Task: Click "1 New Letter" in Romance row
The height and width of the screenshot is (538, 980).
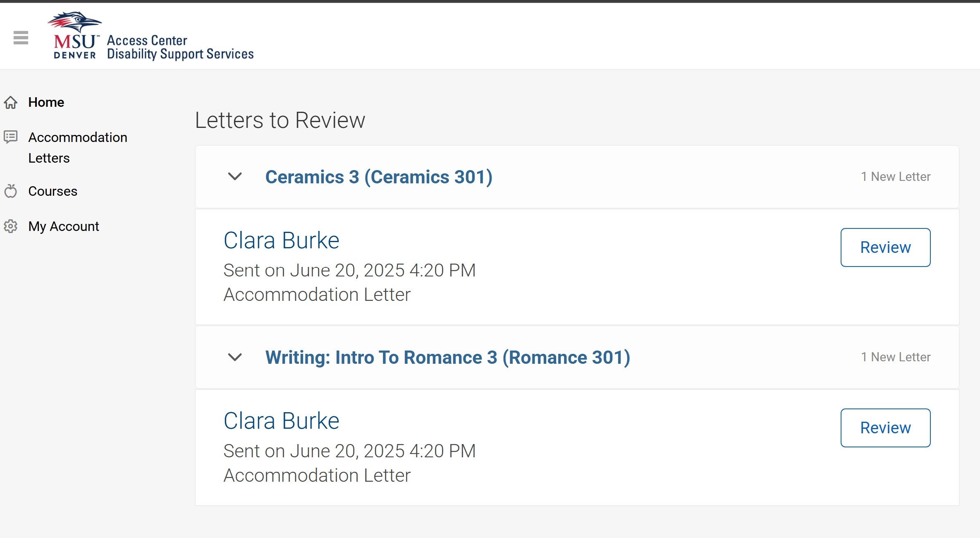Action: pos(895,357)
